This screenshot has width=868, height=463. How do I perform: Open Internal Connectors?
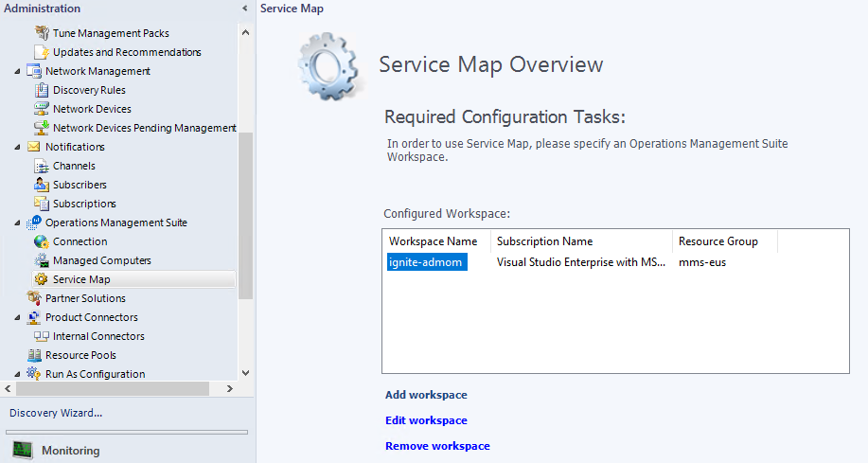tap(98, 336)
